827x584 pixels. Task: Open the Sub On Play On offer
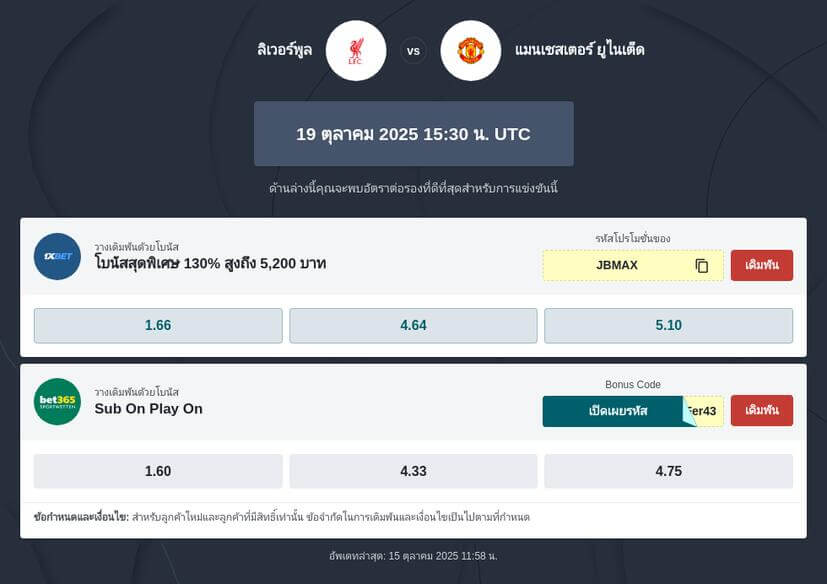pos(148,409)
